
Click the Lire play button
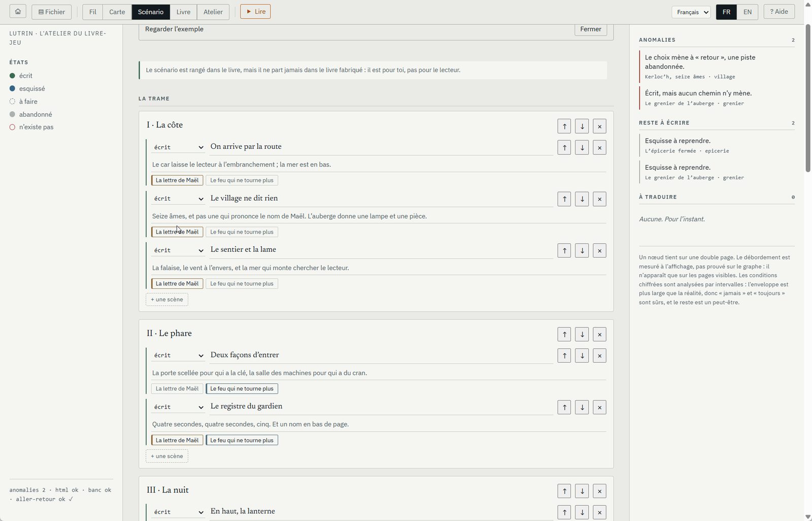click(255, 12)
